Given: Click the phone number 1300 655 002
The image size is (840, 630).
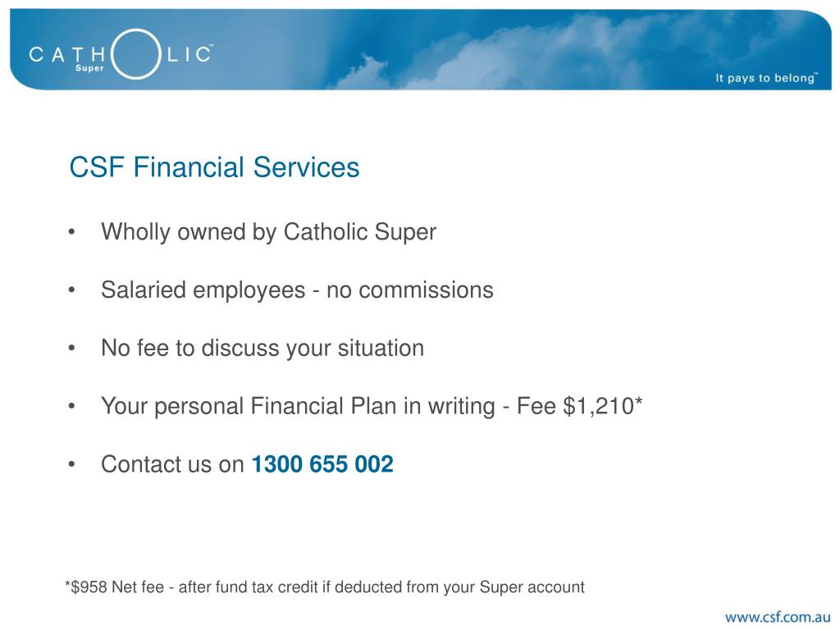Looking at the screenshot, I should point(322,464).
